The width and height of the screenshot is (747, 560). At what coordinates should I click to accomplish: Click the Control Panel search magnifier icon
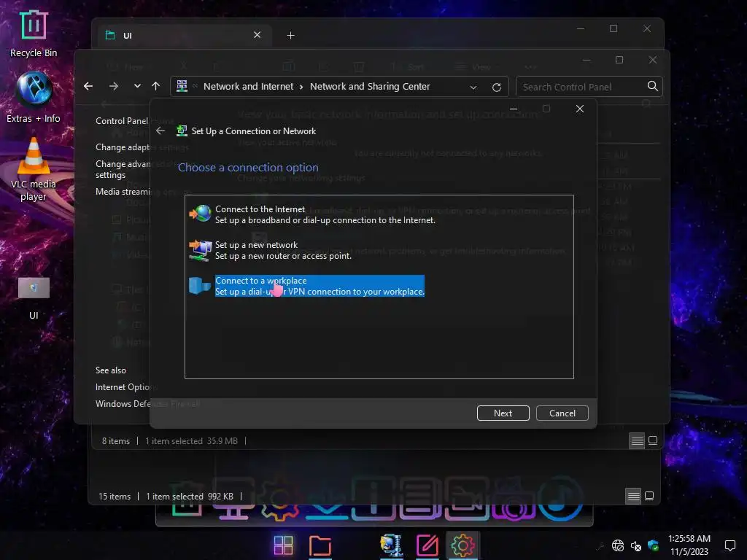click(x=653, y=86)
